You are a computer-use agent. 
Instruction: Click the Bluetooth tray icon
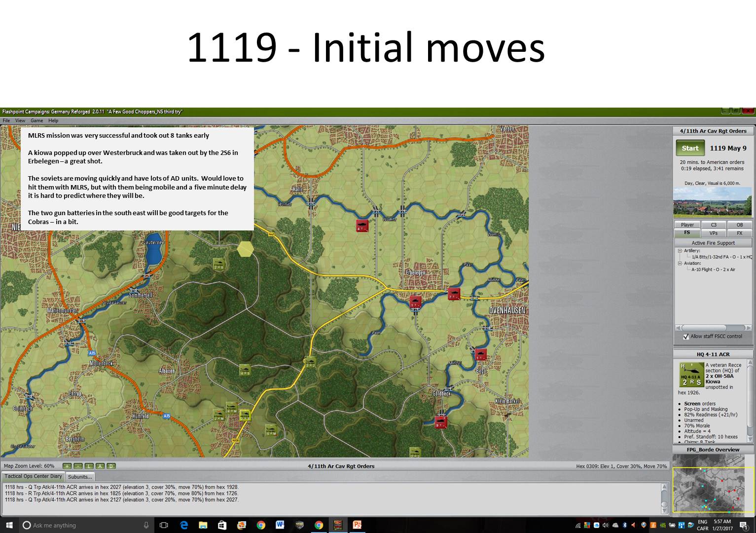[x=624, y=525]
